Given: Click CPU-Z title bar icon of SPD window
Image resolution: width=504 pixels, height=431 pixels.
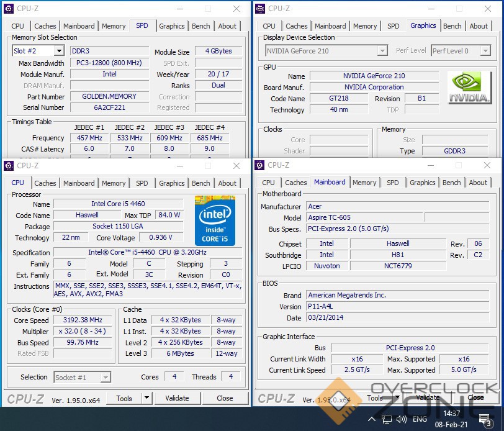Looking at the screenshot, I should click(x=9, y=9).
